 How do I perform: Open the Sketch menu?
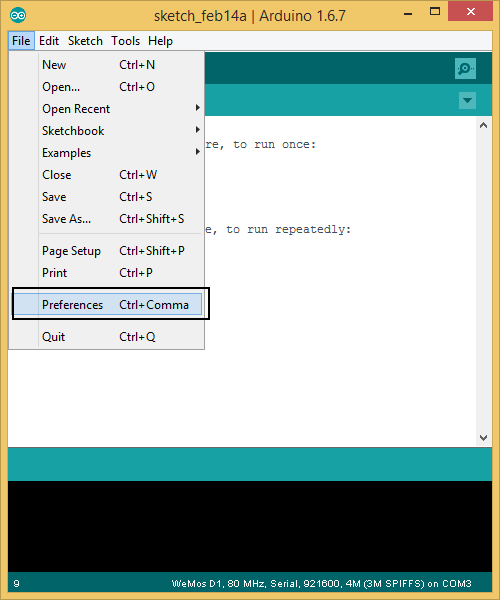tap(85, 41)
